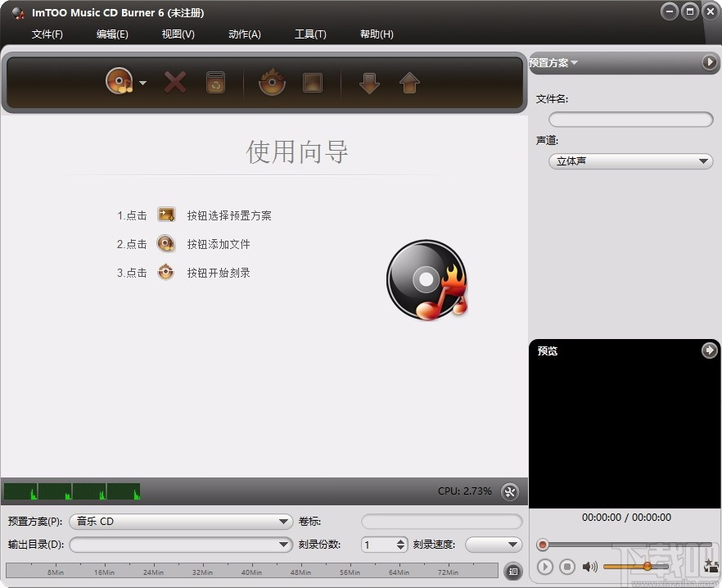
Task: Click the move down arrow icon
Action: click(x=368, y=82)
